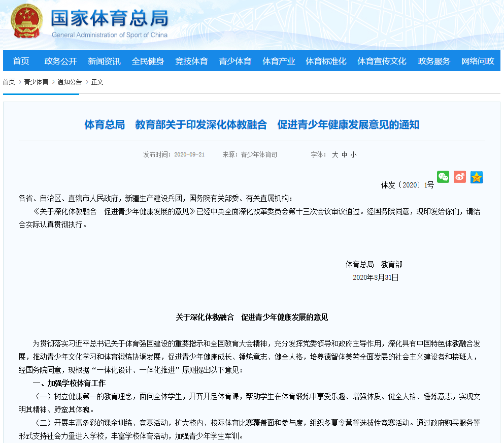Open 政务服务 navigation menu
504x443 pixels.
434,61
